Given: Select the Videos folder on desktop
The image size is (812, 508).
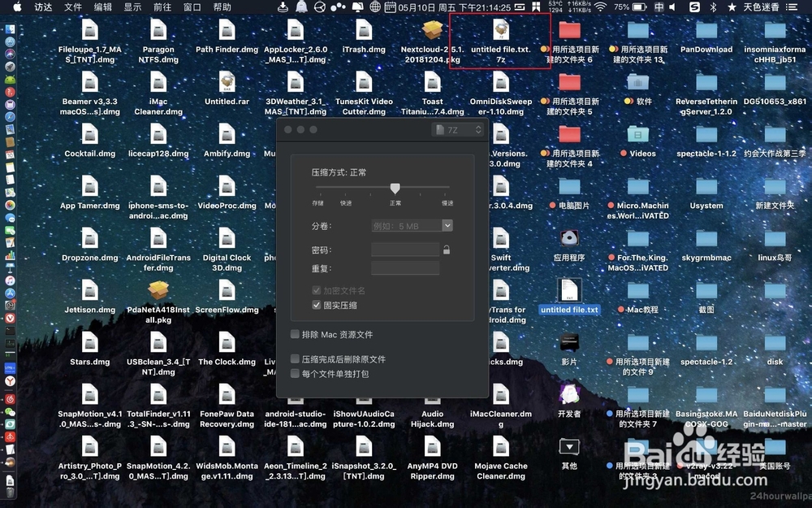Looking at the screenshot, I should pos(638,141).
